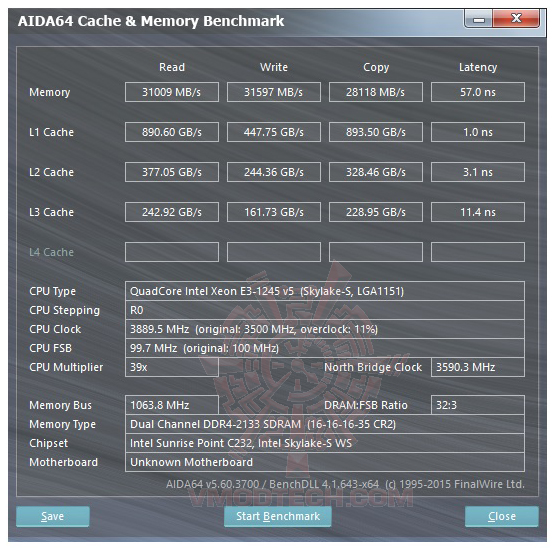The image size is (556, 548).
Task: Click the window title AIDA64 Cache & Memory Benchmark
Action: click(x=151, y=21)
